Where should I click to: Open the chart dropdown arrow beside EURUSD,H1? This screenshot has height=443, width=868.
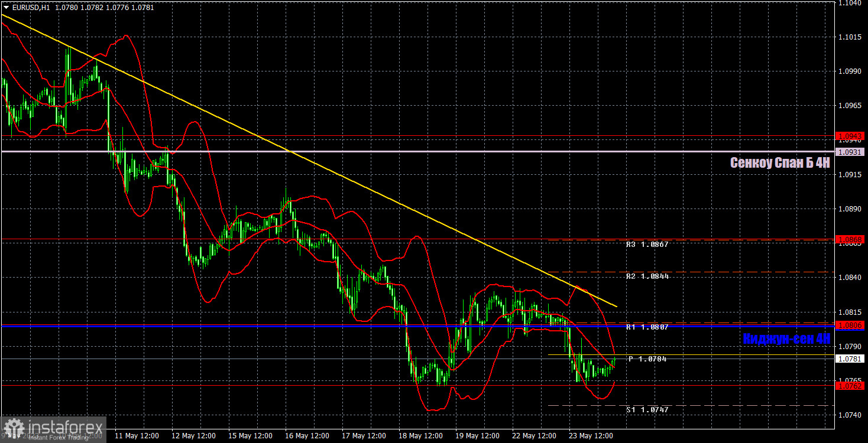point(6,7)
